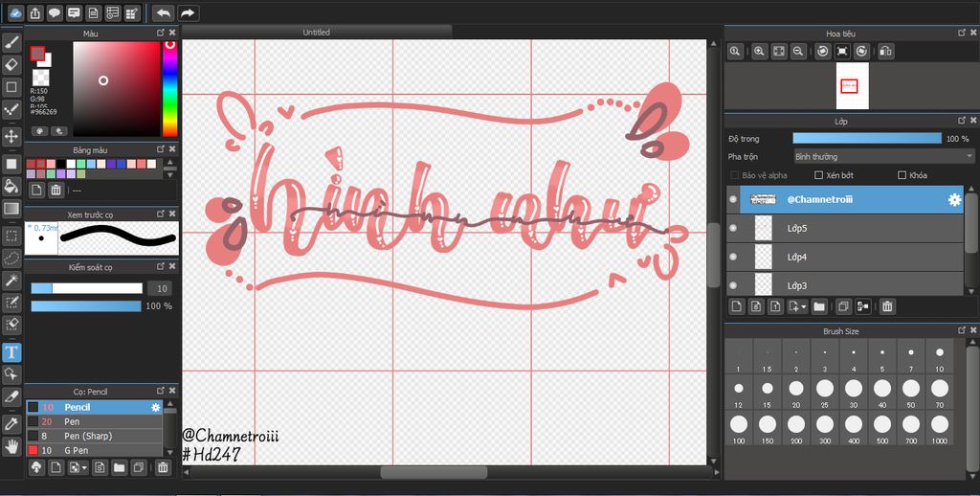Image resolution: width=980 pixels, height=496 pixels.
Task: Select the Hand pan tool
Action: click(x=11, y=446)
